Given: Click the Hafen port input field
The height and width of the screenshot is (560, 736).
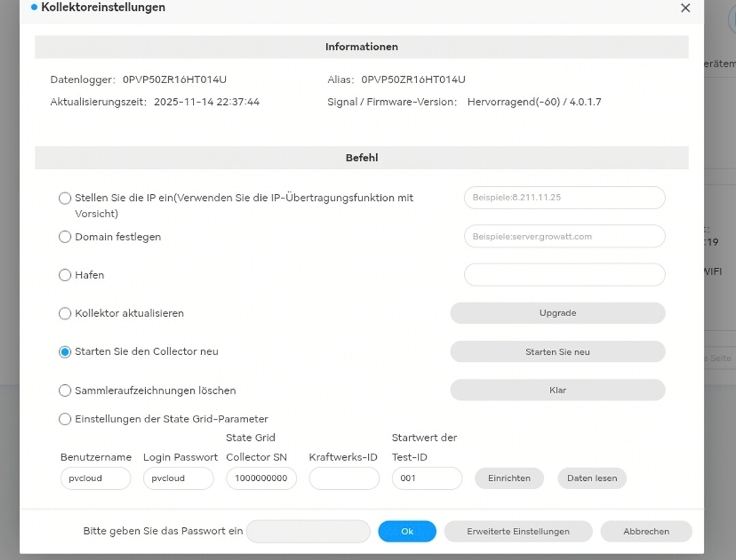Looking at the screenshot, I should point(565,275).
